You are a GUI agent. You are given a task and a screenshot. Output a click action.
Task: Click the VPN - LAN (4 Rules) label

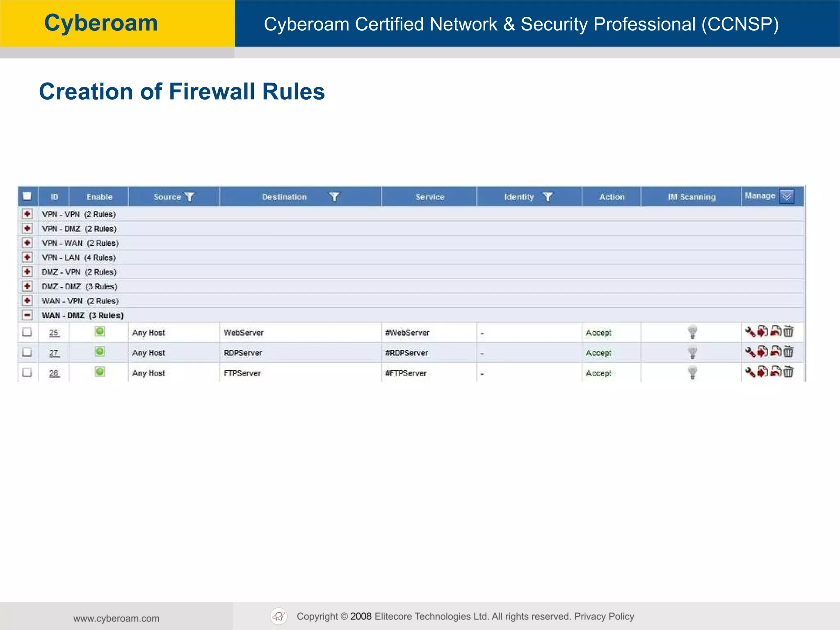[79, 258]
